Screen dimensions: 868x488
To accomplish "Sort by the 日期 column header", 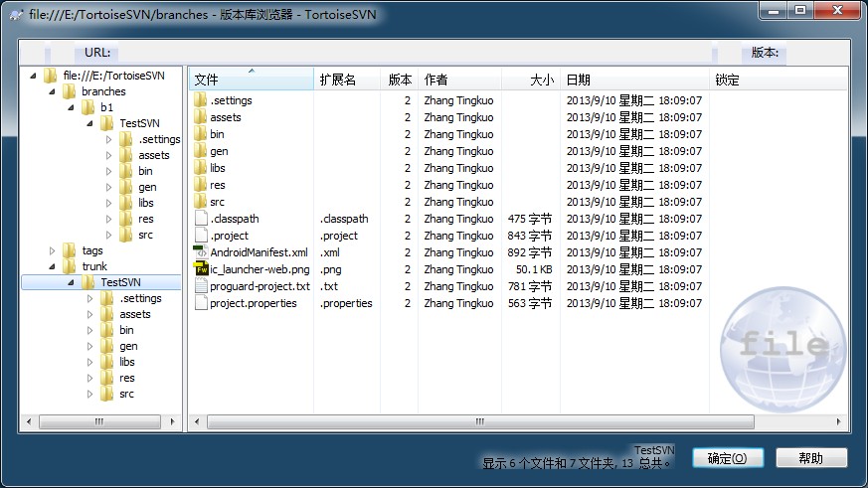I will [634, 80].
